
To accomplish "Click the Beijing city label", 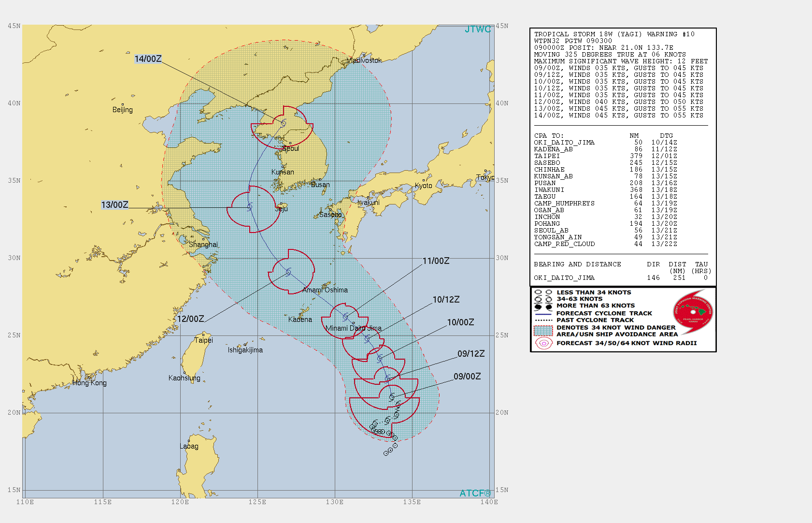I will tap(123, 110).
